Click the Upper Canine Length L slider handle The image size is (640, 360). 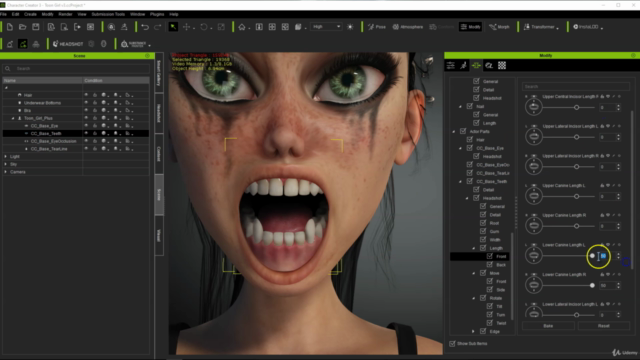pyautogui.click(x=576, y=197)
